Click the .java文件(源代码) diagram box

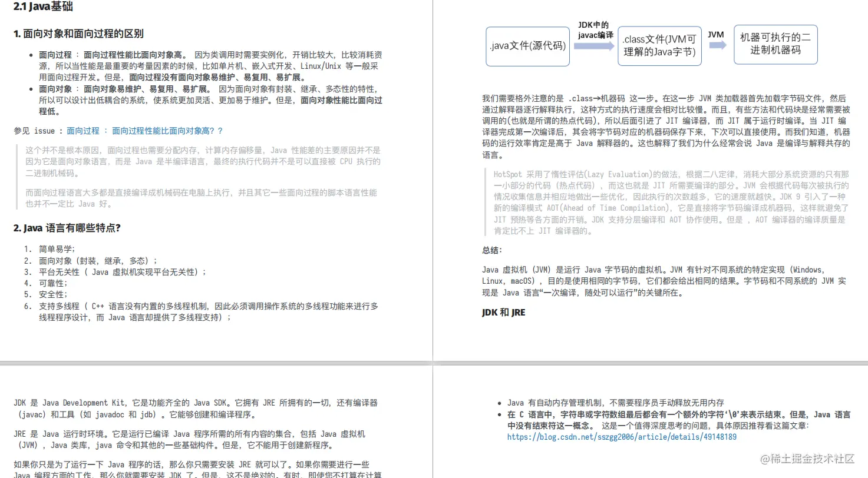[527, 46]
